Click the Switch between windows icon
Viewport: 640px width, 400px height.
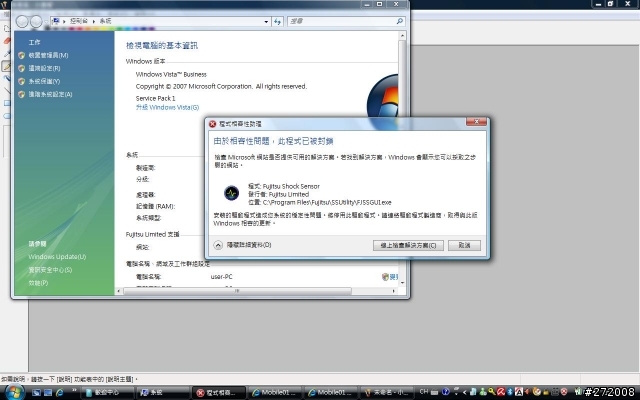tap(48, 392)
